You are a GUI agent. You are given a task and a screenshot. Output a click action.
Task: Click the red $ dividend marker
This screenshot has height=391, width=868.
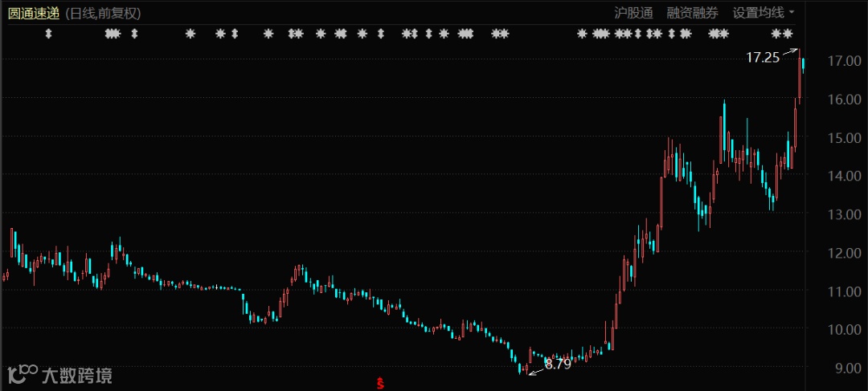(x=380, y=382)
